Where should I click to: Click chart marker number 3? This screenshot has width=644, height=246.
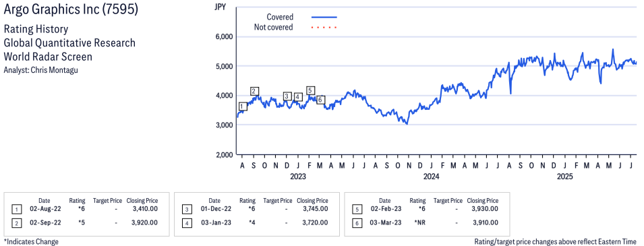(287, 96)
